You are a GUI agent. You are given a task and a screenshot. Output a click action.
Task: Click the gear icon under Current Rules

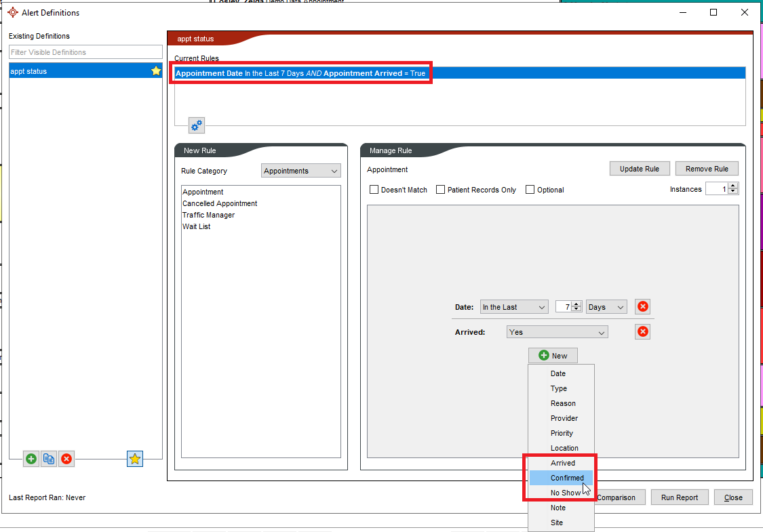tap(196, 125)
